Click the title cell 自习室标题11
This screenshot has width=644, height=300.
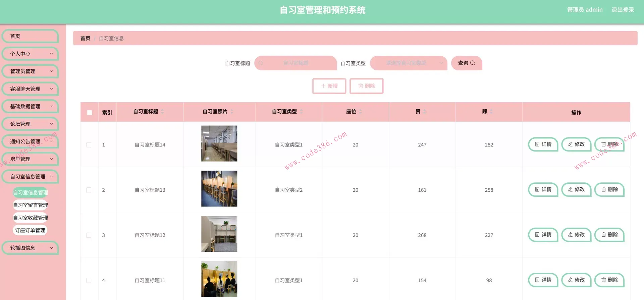150,281
